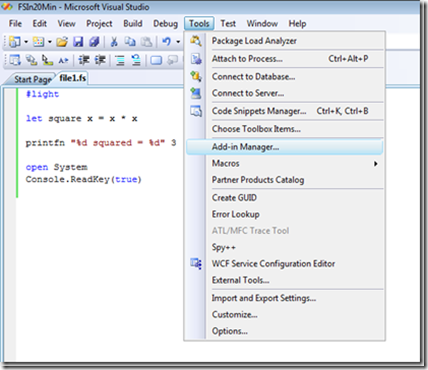Click the Cut scissors icon
This screenshot has height=370, width=428.
pyautogui.click(x=114, y=42)
